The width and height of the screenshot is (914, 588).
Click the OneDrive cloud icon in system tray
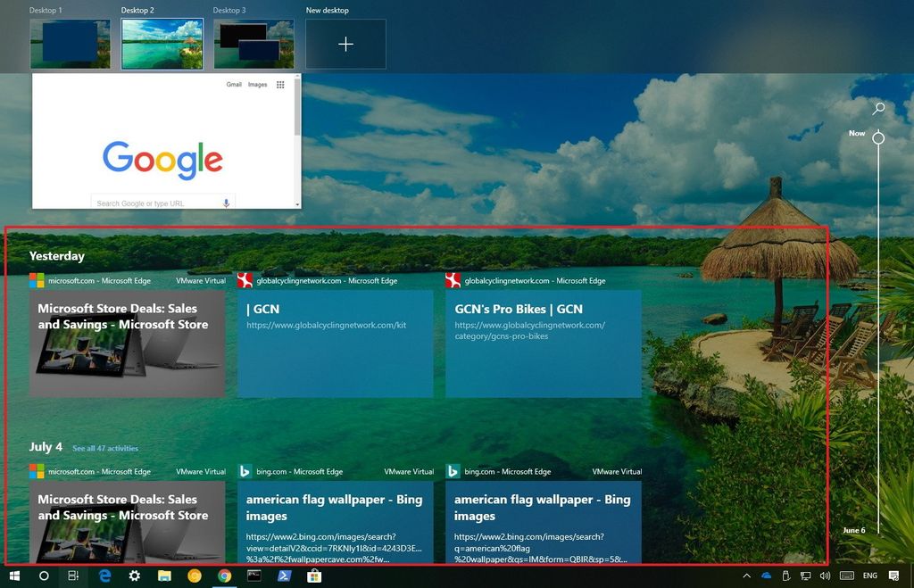[x=766, y=576]
